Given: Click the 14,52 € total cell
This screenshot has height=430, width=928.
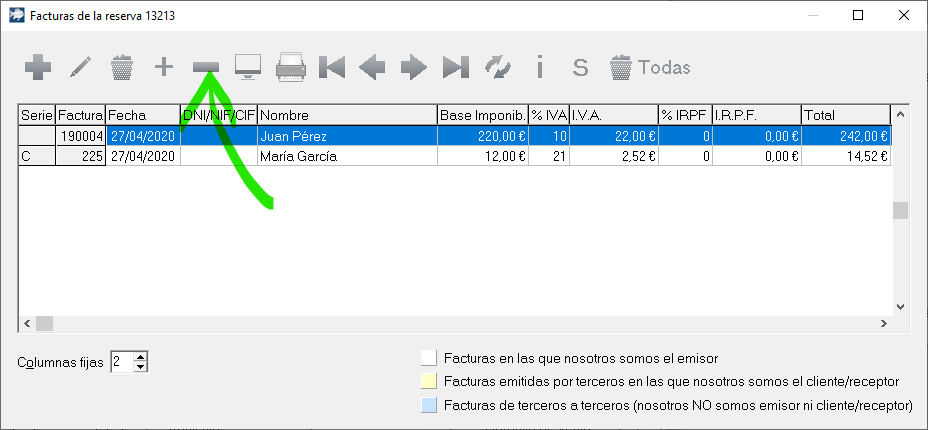Looking at the screenshot, I should [846, 157].
